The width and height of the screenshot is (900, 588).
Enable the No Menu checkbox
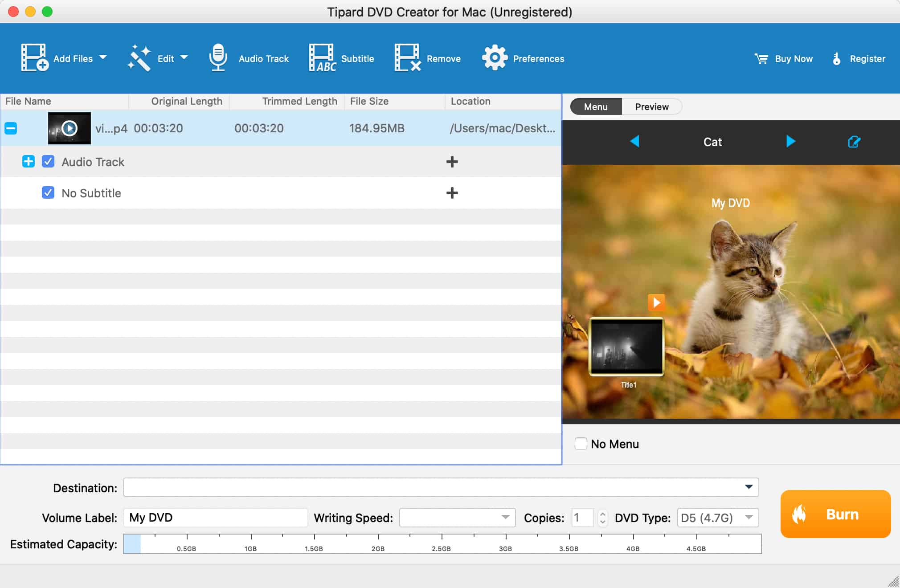coord(581,444)
